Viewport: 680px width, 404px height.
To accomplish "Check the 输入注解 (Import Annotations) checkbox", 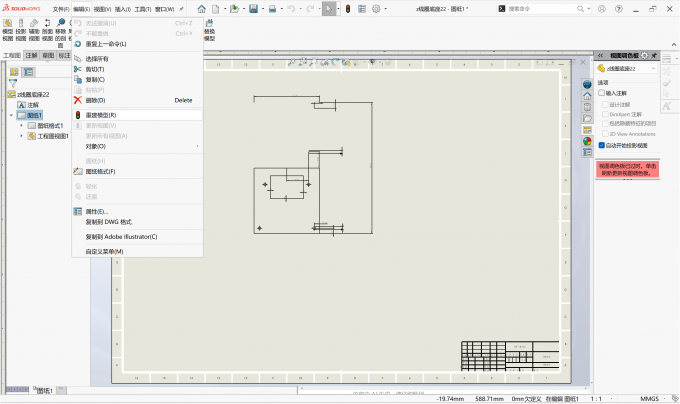I will 602,93.
